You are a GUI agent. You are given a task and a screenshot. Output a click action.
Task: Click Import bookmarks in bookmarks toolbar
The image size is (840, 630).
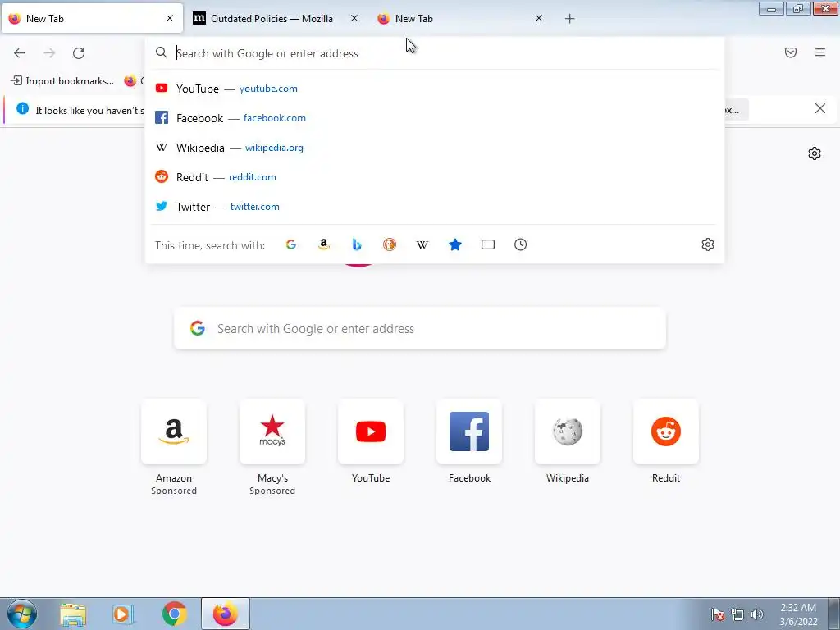(x=62, y=81)
